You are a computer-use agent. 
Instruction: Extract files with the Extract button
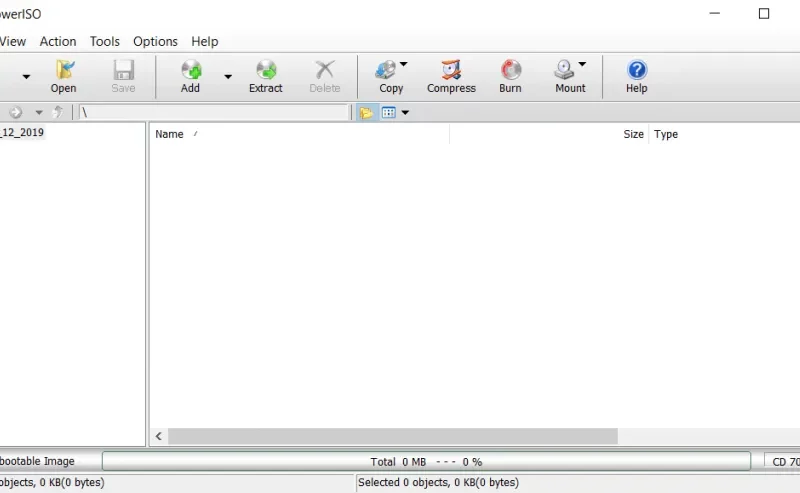[266, 77]
